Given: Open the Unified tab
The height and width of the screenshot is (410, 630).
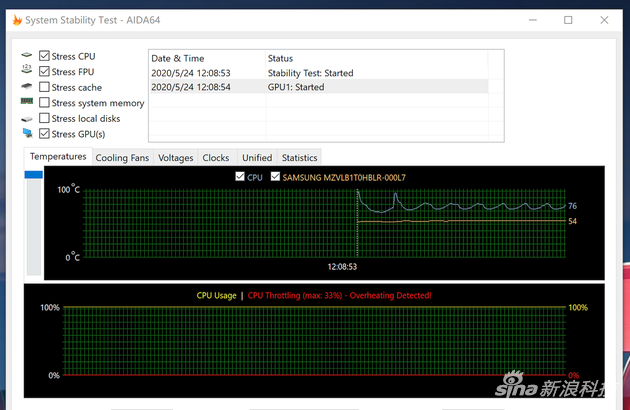Looking at the screenshot, I should click(257, 158).
